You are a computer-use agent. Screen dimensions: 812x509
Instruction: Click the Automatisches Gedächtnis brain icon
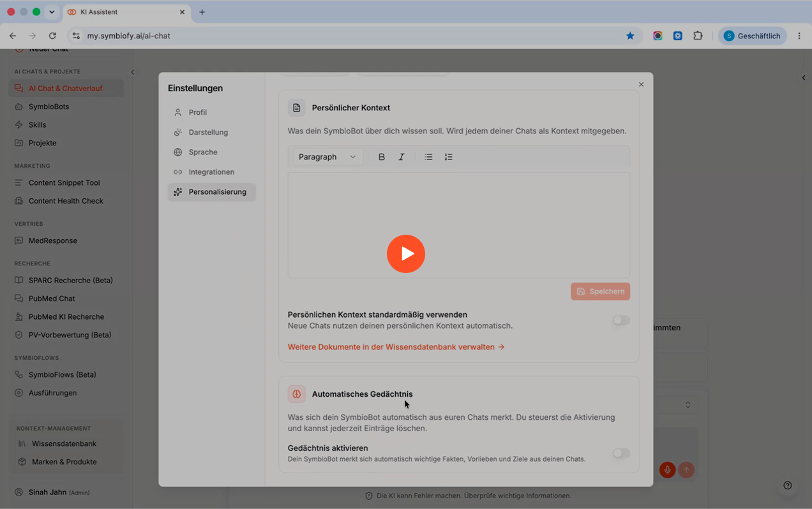[x=297, y=394]
